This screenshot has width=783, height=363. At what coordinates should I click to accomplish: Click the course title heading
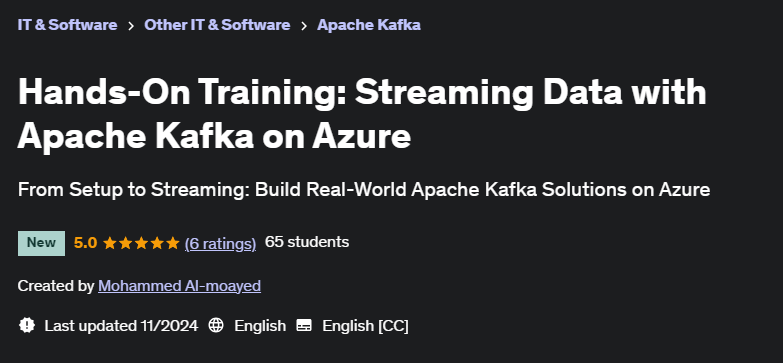362,114
